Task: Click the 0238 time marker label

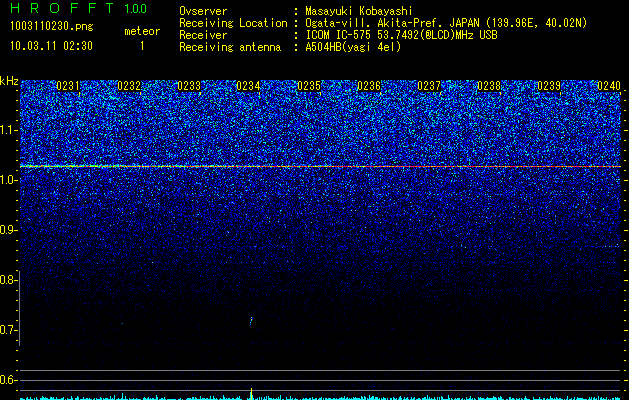Action: [x=489, y=86]
